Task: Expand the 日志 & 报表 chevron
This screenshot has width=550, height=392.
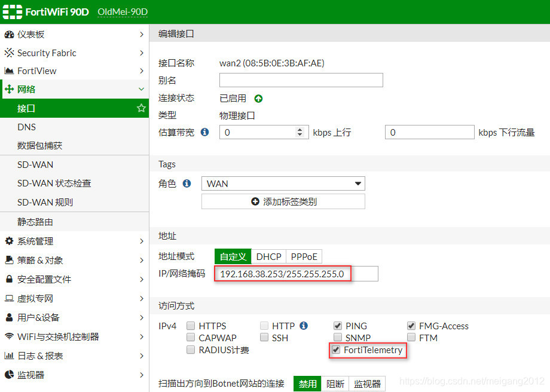Action: [141, 356]
